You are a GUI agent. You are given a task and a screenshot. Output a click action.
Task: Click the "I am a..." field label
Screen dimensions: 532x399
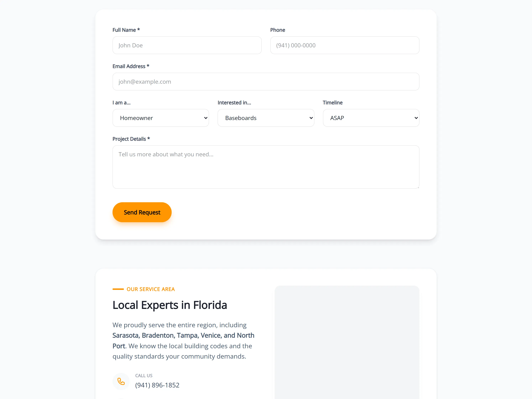121,103
